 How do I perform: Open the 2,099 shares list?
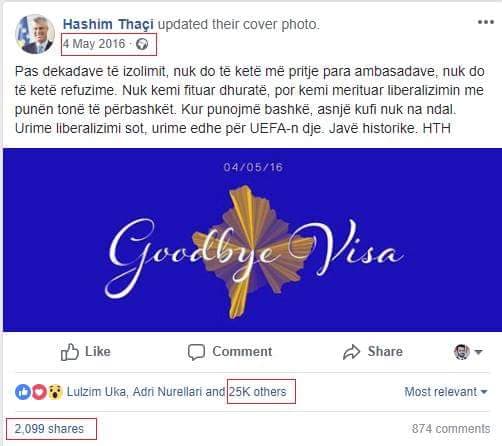(49, 429)
